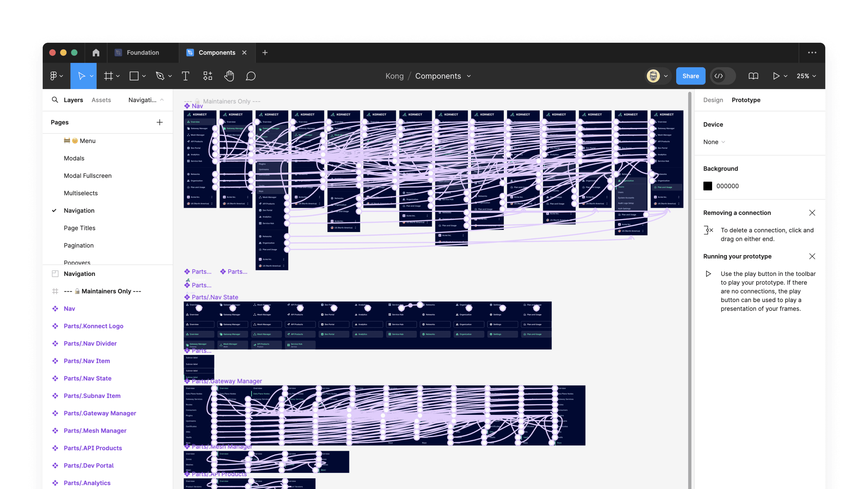Switch to the Foundation file tab
Image resolution: width=868 pixels, height=489 pixels.
[x=143, y=53]
